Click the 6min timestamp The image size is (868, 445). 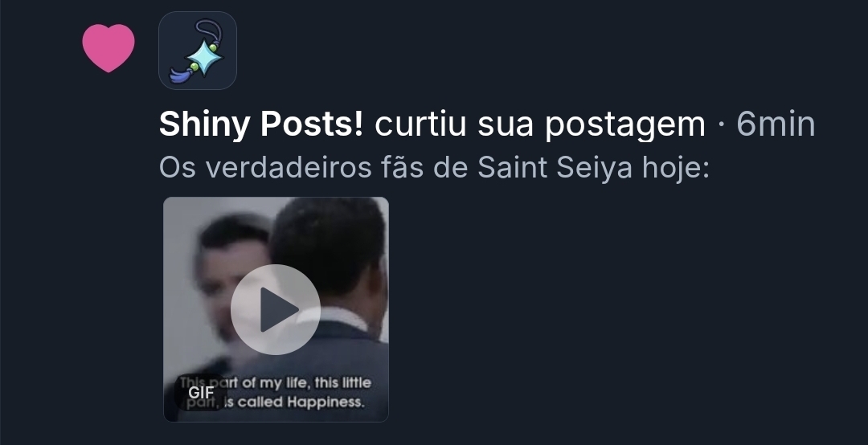click(776, 124)
